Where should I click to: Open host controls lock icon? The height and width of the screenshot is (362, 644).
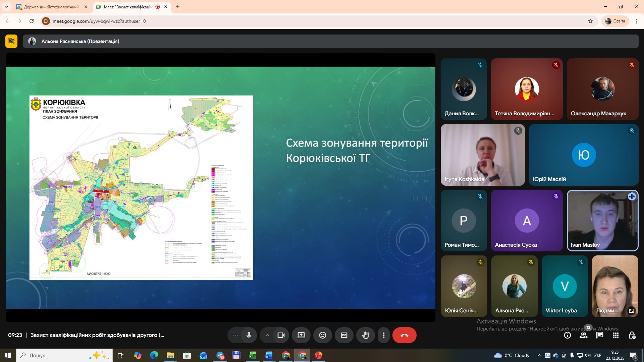coord(632,335)
